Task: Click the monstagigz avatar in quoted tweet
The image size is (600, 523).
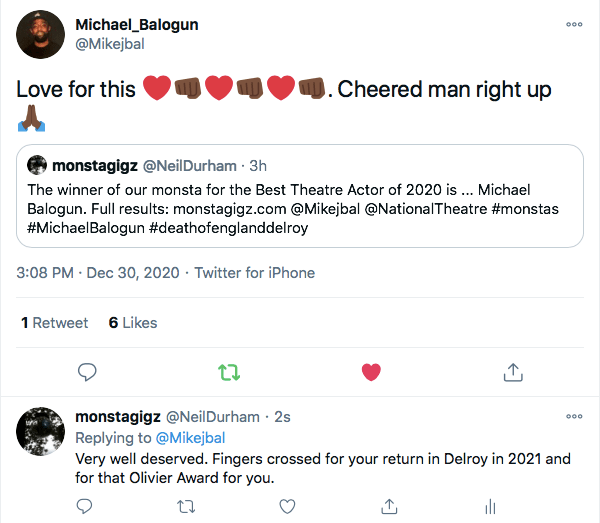Action: pos(37,165)
